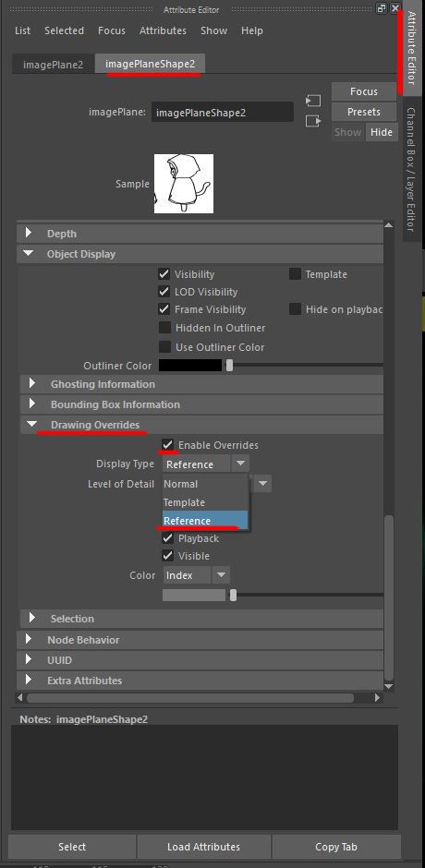425x868 pixels.
Task: Open the Attributes menu
Action: (163, 31)
